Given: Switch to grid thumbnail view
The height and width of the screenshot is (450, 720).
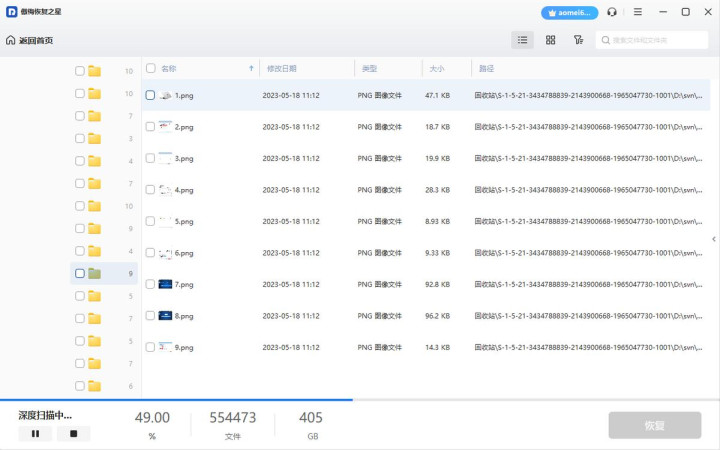Looking at the screenshot, I should pos(550,40).
